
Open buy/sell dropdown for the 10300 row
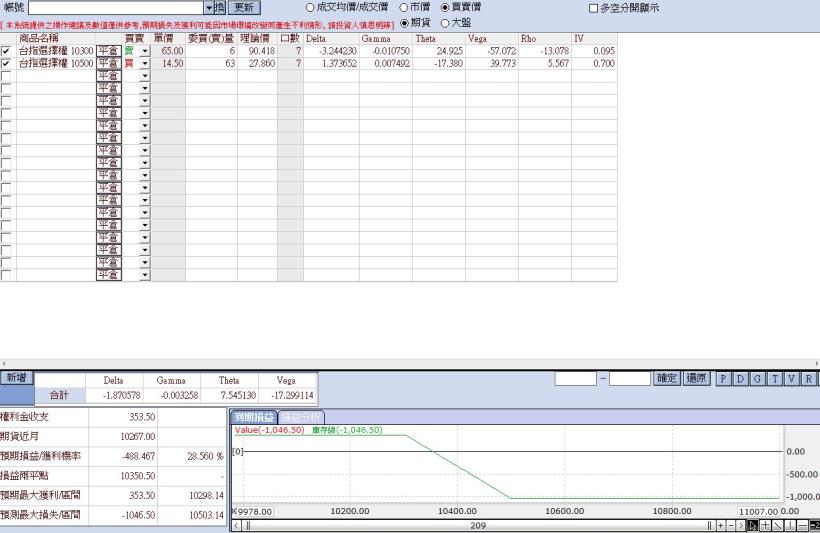click(144, 50)
